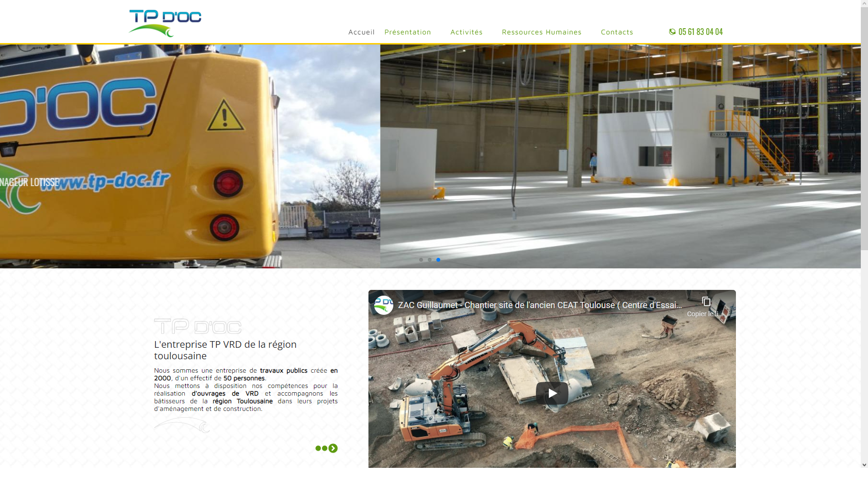Click the copy link icon on video

click(706, 301)
